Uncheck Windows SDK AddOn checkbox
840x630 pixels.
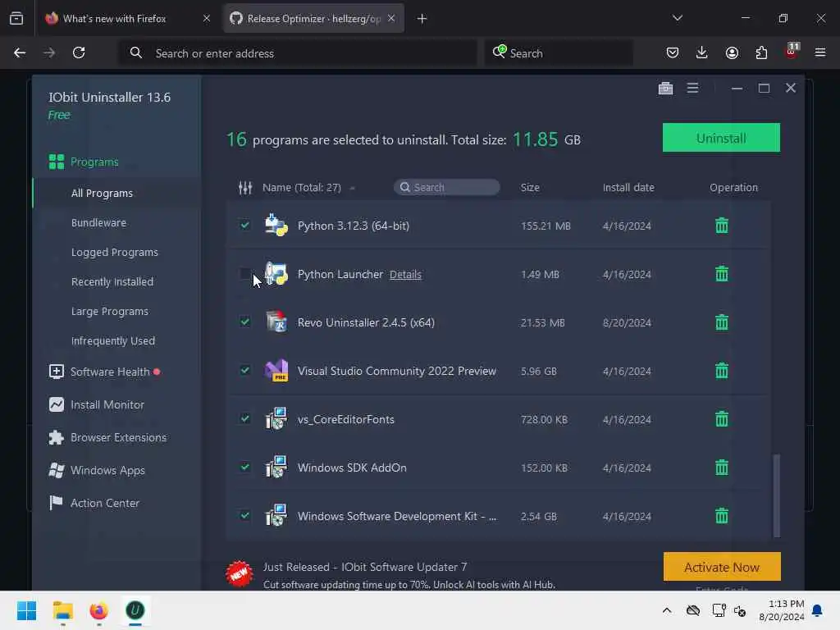(x=244, y=467)
